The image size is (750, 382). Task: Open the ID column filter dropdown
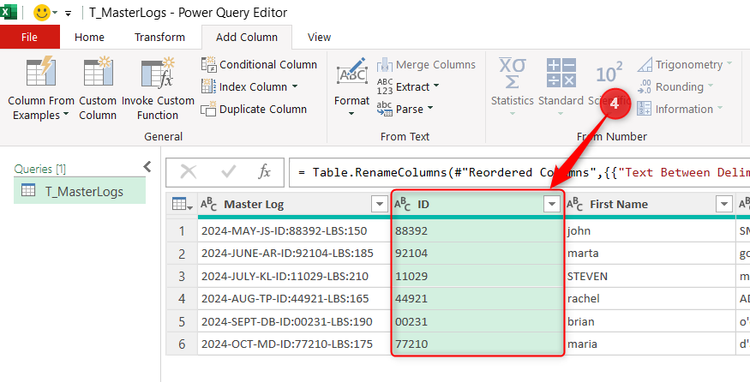pyautogui.click(x=551, y=205)
